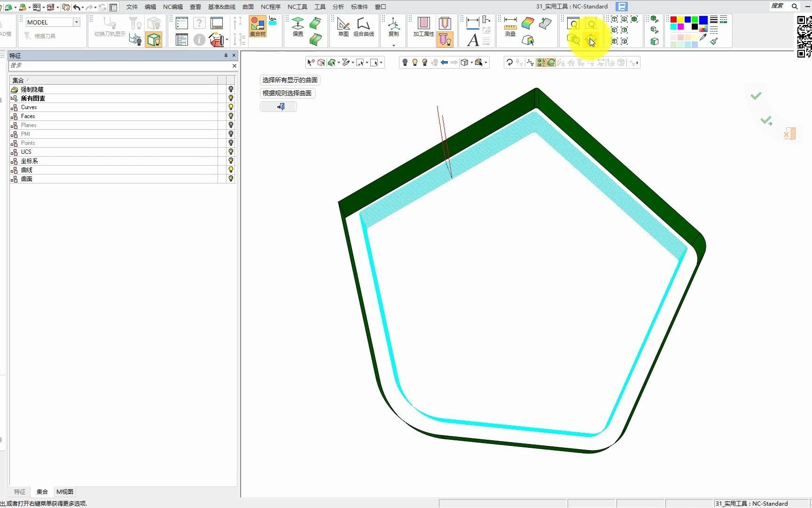The image size is (812, 508).
Task: Open the NC程序 menu
Action: (270, 7)
